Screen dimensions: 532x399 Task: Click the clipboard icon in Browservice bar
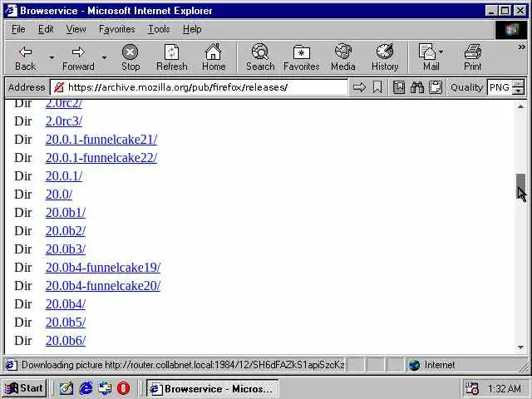[436, 87]
